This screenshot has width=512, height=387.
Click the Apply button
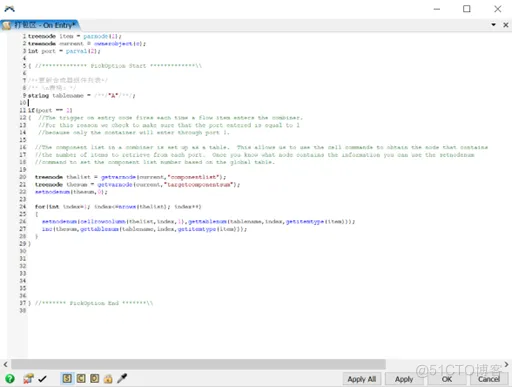[404, 379]
